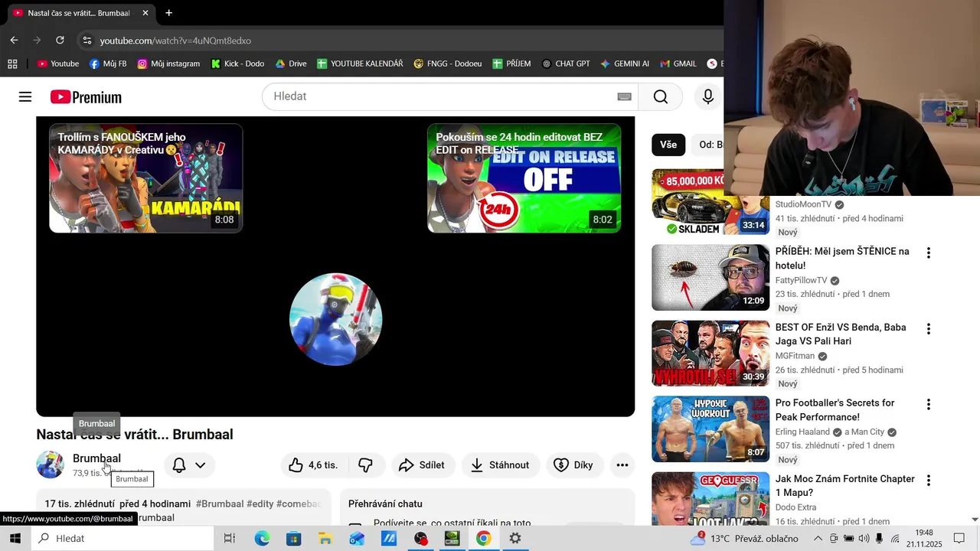Open the Youtube bookmark
The image size is (980, 551).
point(58,64)
